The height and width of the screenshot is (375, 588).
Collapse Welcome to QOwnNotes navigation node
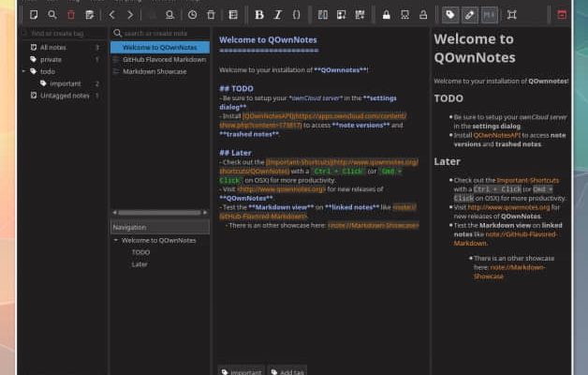[116, 240]
